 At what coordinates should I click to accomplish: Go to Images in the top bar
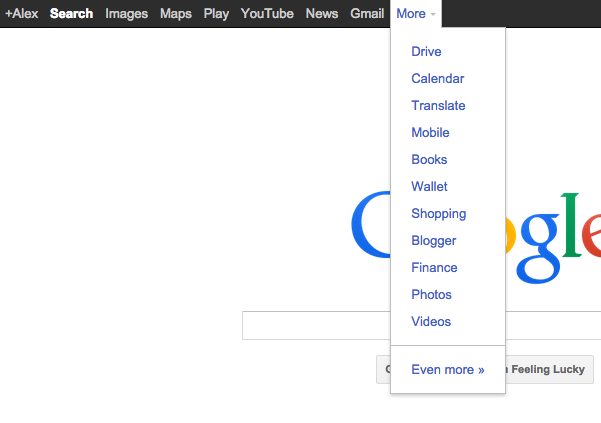(126, 14)
